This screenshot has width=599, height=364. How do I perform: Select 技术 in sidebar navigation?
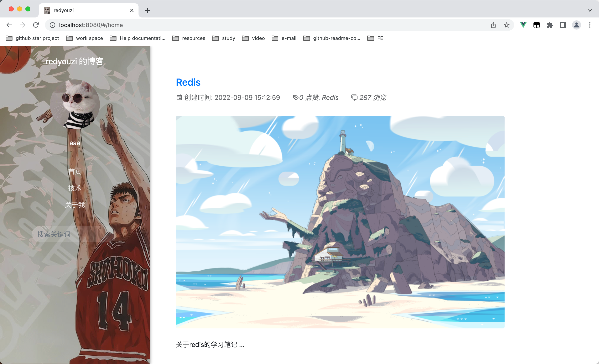point(75,188)
